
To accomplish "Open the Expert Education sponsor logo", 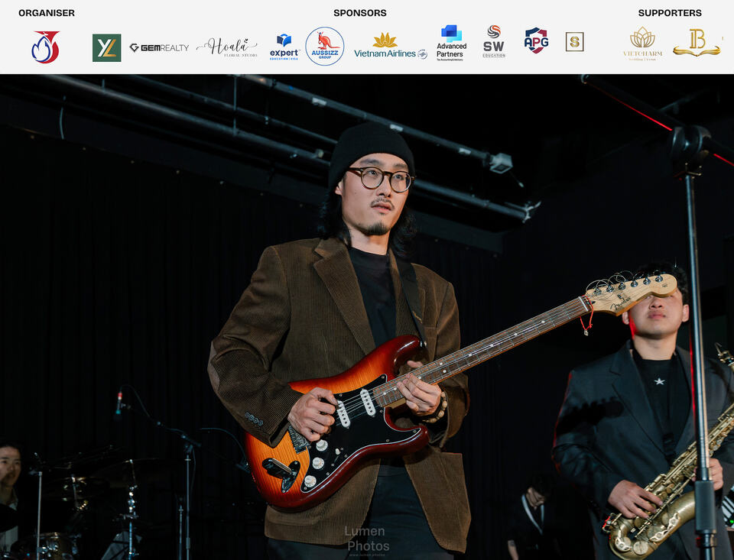I will 284,47.
